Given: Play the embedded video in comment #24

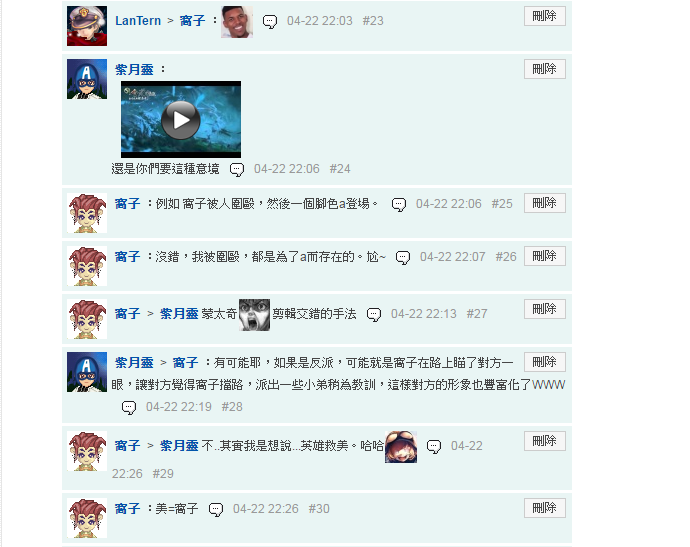Looking at the screenshot, I should pyautogui.click(x=181, y=120).
